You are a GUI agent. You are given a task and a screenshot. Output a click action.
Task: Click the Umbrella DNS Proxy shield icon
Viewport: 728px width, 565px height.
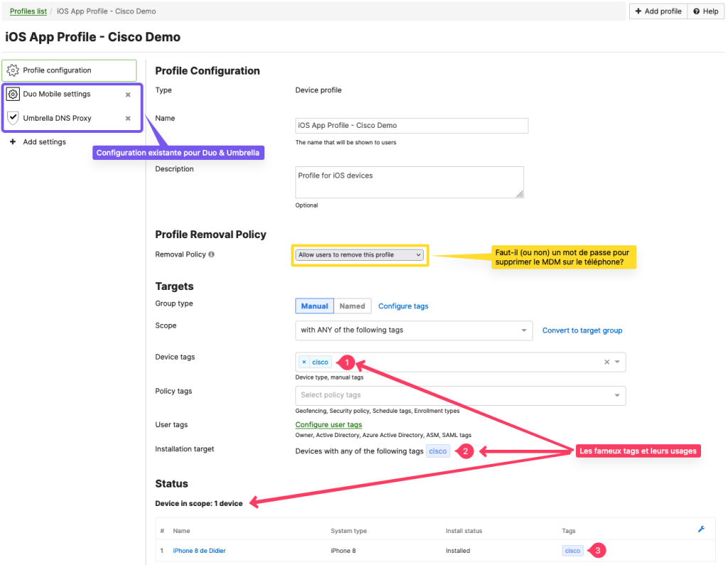(13, 118)
